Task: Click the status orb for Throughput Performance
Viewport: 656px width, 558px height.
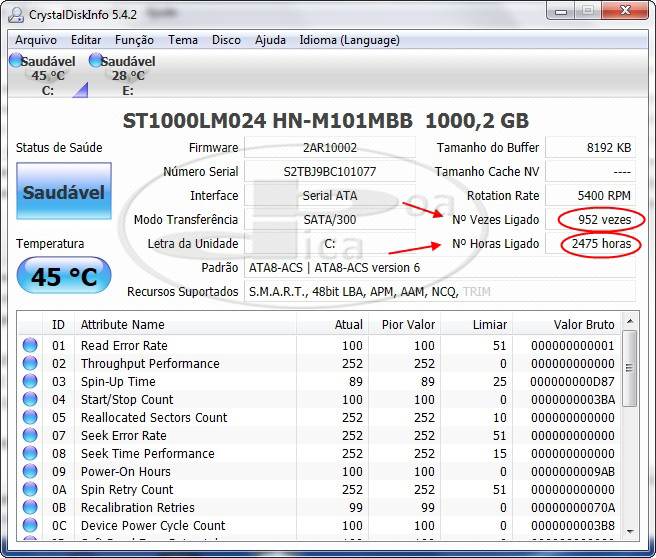Action: 30,363
